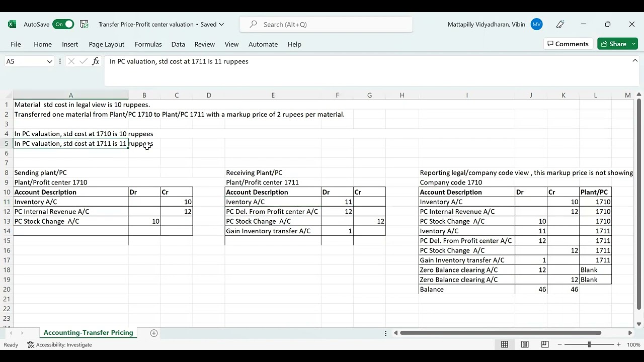The height and width of the screenshot is (362, 644).
Task: Select the cell 'Receiving Plant/PC'
Action: (x=273, y=172)
